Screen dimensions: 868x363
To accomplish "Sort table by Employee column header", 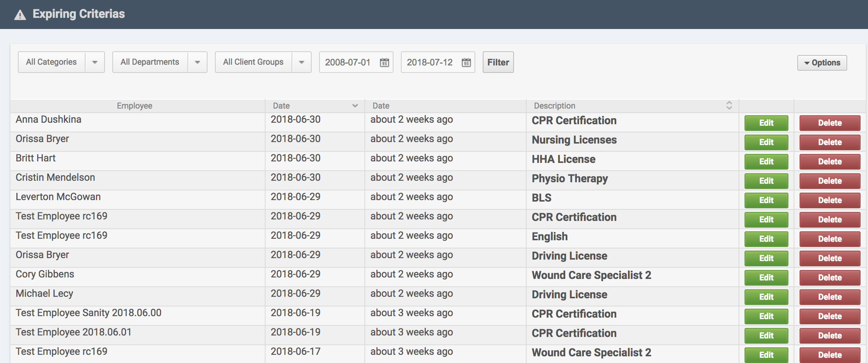I will click(134, 106).
